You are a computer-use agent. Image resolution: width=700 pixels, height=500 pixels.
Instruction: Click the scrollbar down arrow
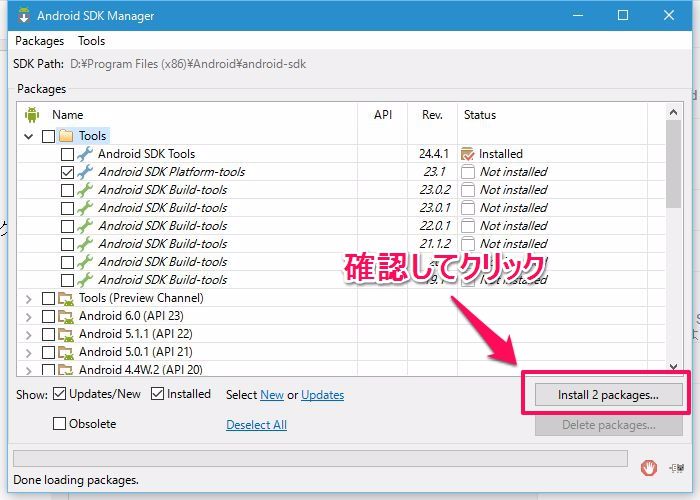673,367
